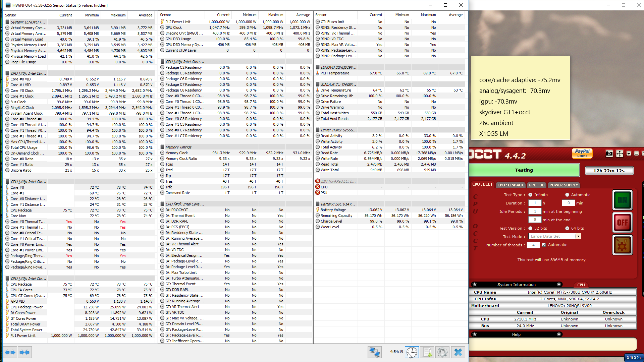Click elapsed time 12h 22m 12s display
Viewport: 644px width, 362px height.
tap(609, 171)
